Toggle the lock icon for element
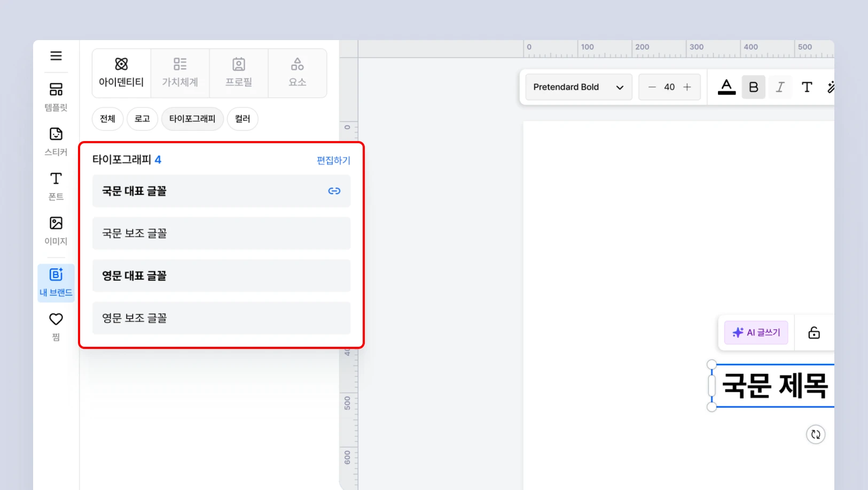 pyautogui.click(x=814, y=333)
